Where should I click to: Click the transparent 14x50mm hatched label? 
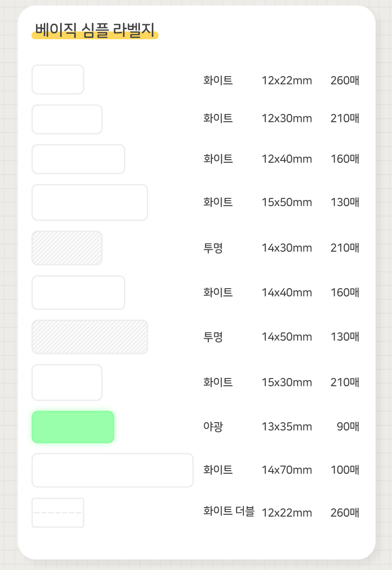(x=90, y=337)
